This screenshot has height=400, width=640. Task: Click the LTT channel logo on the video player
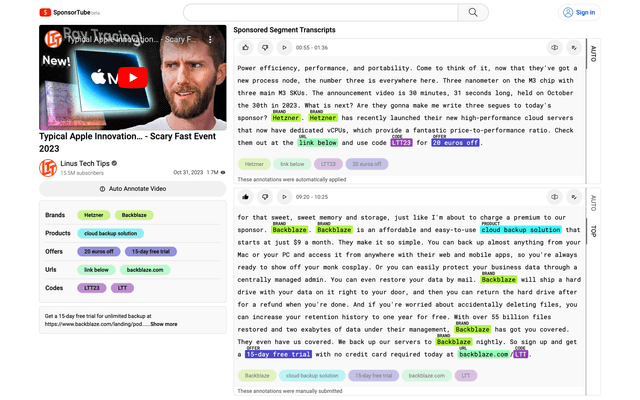53,40
